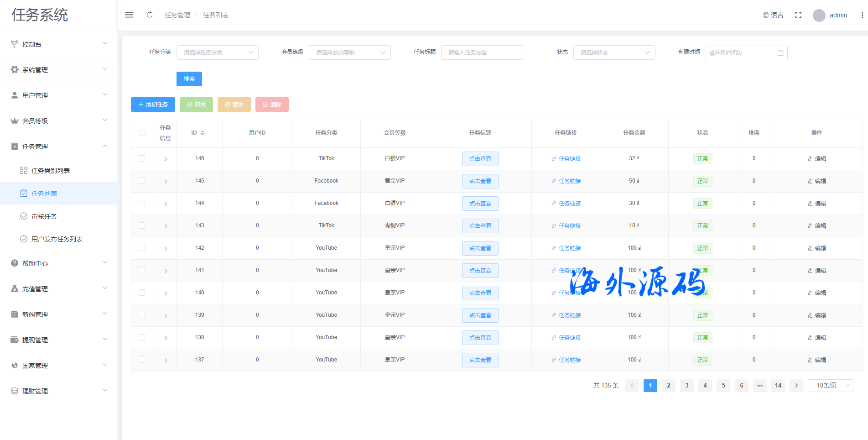
Task: Expand the details row of task 145
Action: [x=166, y=181]
